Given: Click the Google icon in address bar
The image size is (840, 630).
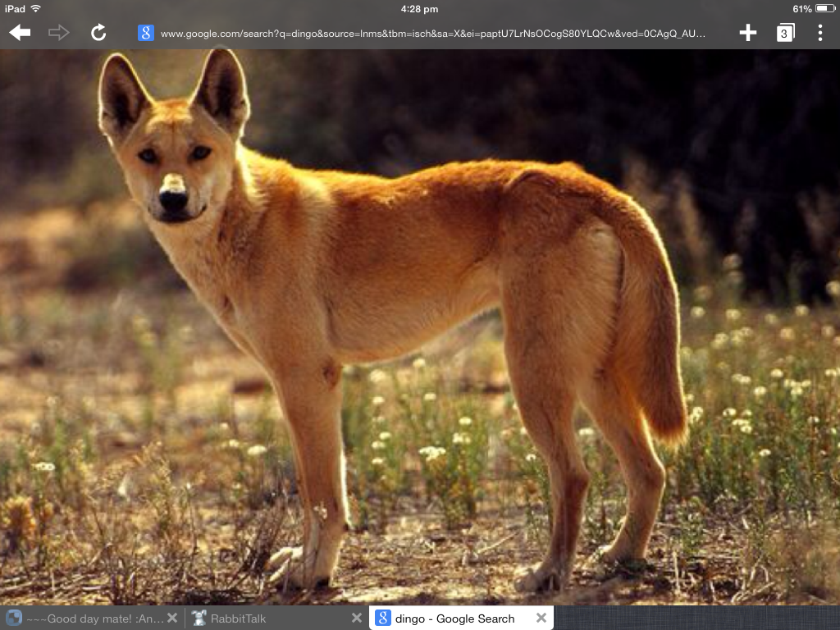Looking at the screenshot, I should [x=146, y=33].
